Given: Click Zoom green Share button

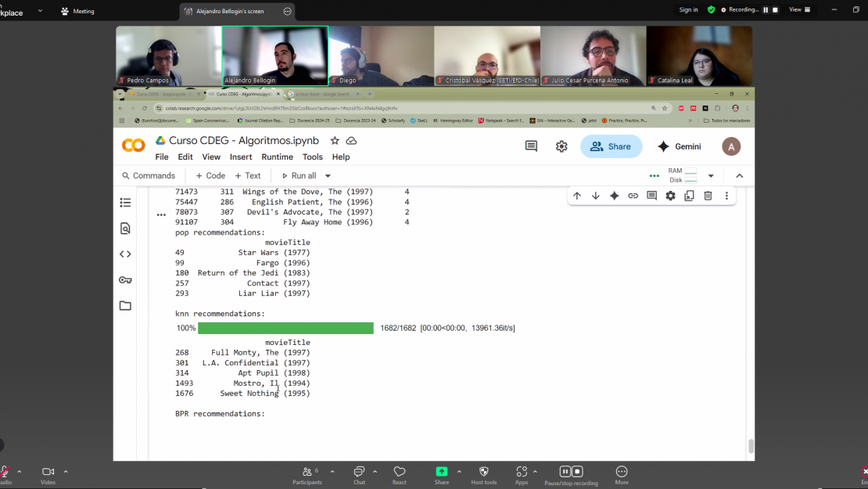Looking at the screenshot, I should [x=442, y=475].
